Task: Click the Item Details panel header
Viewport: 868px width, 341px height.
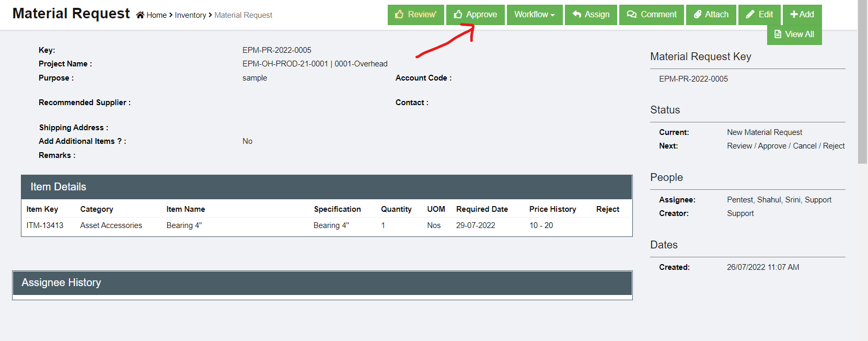Action: pyautogui.click(x=327, y=187)
